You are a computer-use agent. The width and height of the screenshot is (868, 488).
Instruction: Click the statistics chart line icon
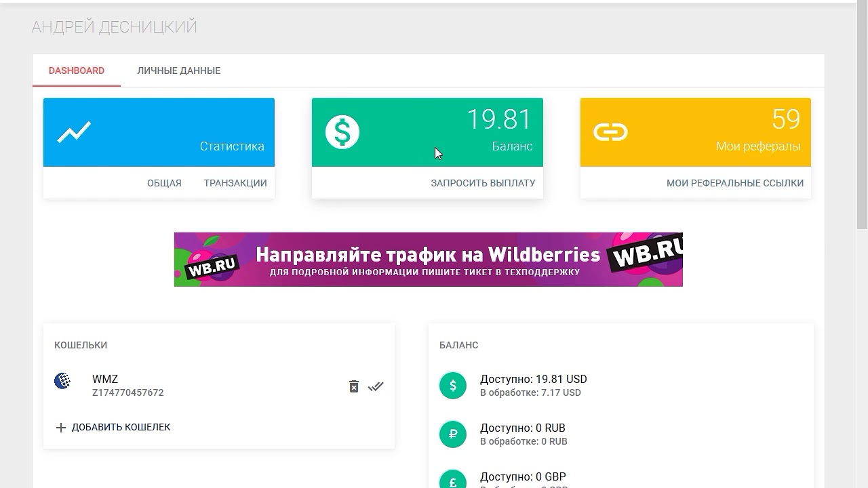pyautogui.click(x=74, y=132)
